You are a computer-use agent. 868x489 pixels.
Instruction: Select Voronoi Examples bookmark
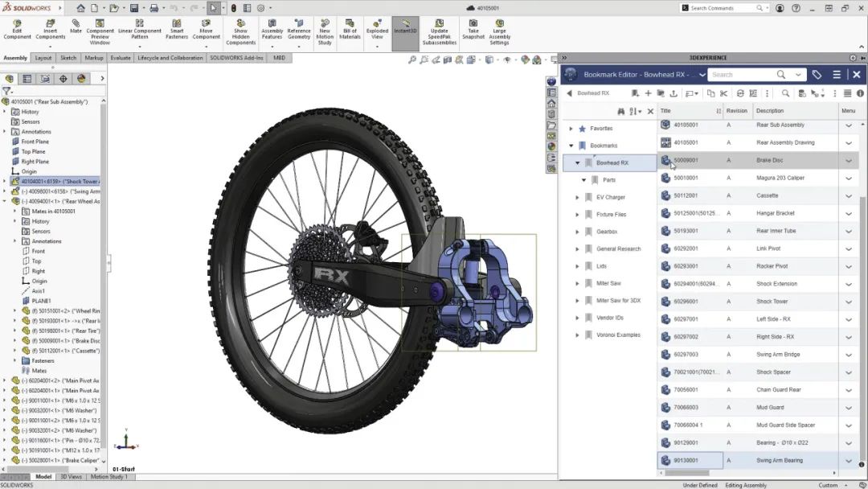coord(618,335)
